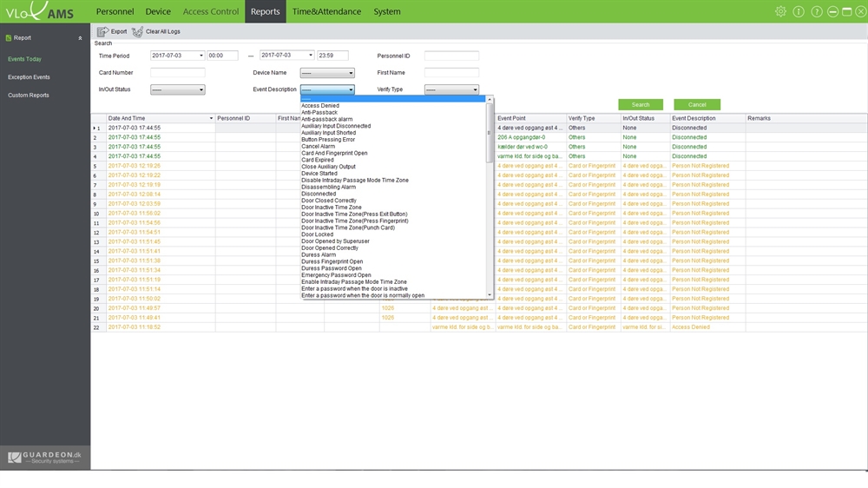Choose Emergency Password Open option
The width and height of the screenshot is (868, 488).
(336, 275)
